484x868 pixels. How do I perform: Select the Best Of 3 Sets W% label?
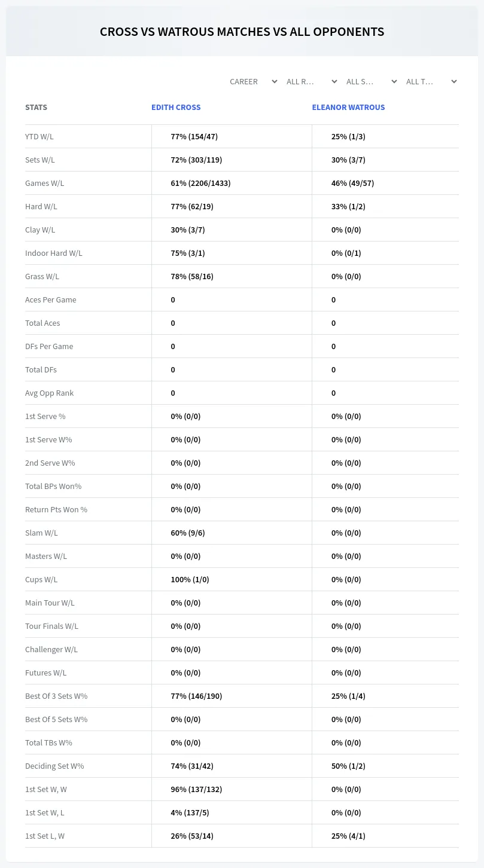click(56, 696)
